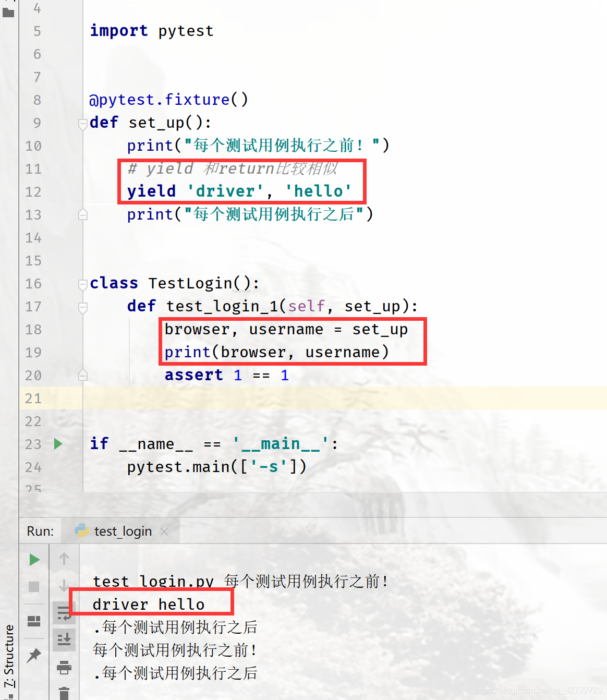Collapse the TestLogin class at line 16

pos(82,285)
